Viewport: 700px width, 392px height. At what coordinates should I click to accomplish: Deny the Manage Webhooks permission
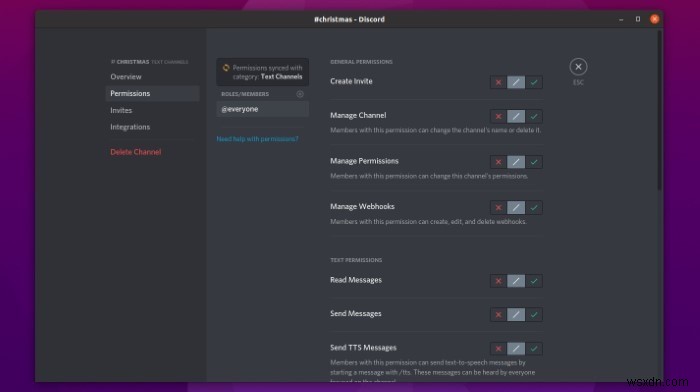click(x=498, y=208)
